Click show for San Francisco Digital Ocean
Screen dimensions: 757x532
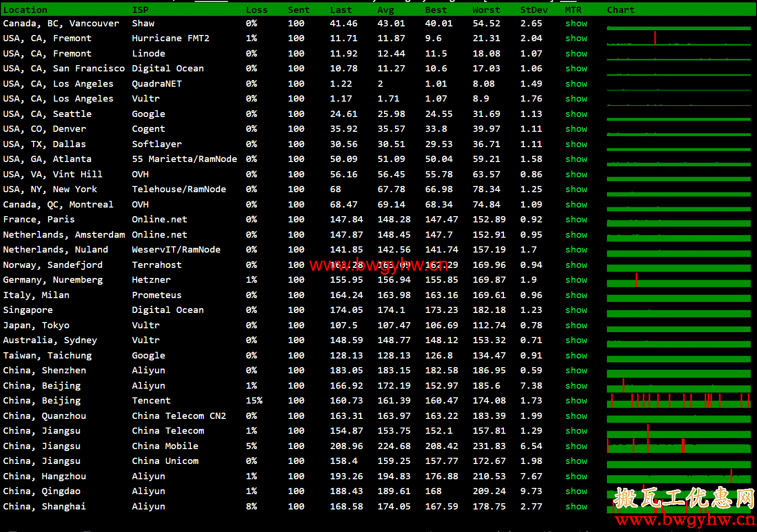(x=576, y=69)
